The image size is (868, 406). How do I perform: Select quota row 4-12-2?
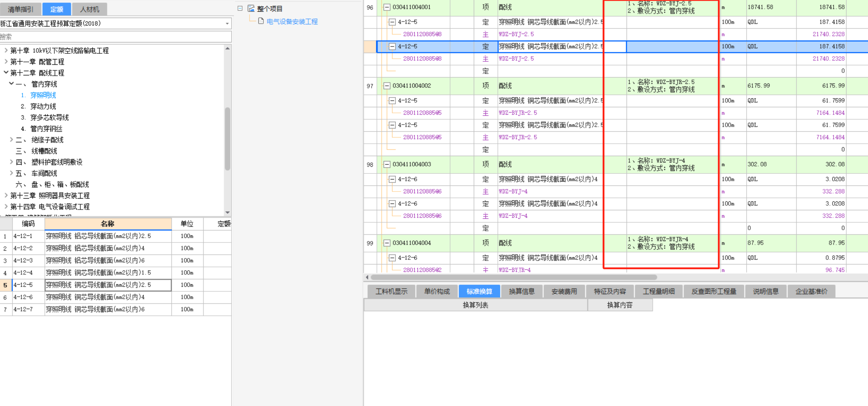(116, 248)
